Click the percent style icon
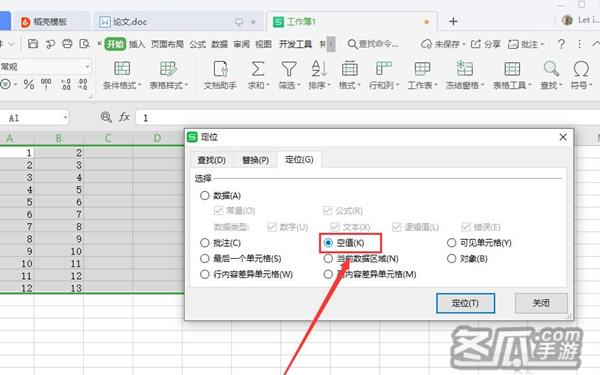This screenshot has height=375, width=600. pos(29,84)
